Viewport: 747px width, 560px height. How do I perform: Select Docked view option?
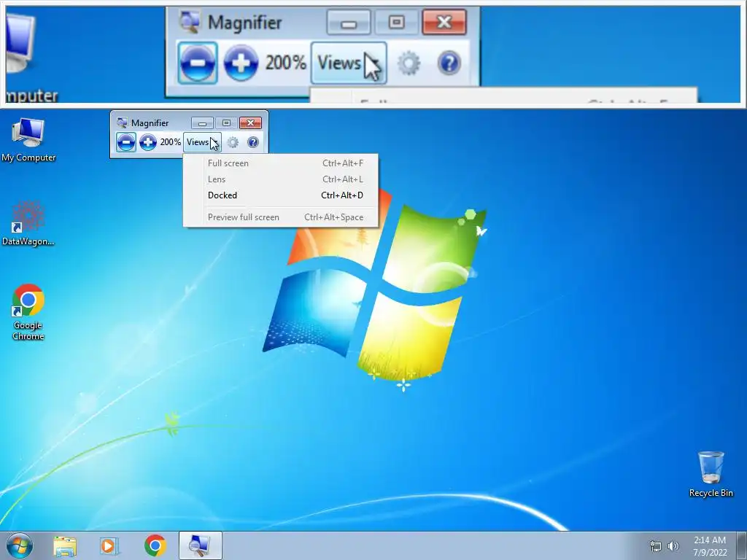tap(281, 195)
